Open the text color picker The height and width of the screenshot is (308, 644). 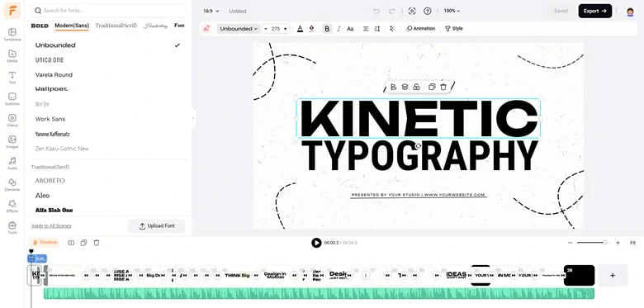(x=300, y=28)
